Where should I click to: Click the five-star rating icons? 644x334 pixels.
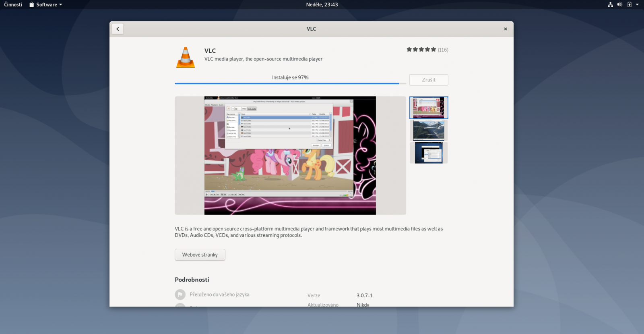[x=421, y=50]
